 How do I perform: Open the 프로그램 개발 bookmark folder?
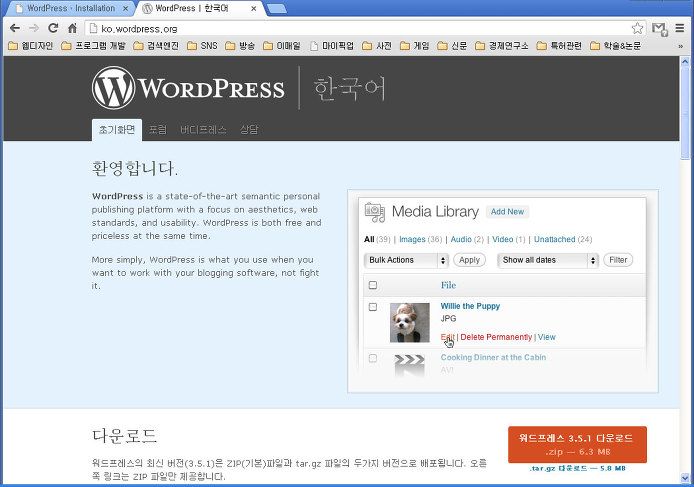pyautogui.click(x=93, y=46)
